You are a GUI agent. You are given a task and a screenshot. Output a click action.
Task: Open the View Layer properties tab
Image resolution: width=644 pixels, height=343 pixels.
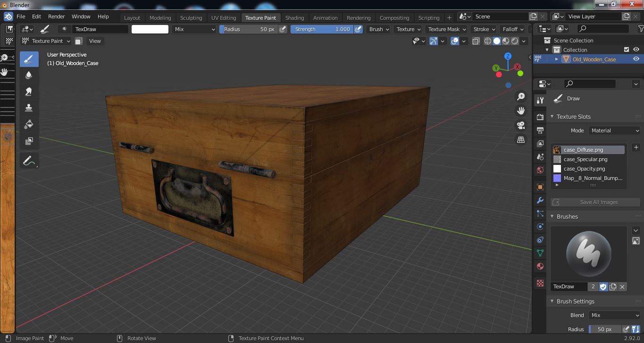[x=540, y=143]
